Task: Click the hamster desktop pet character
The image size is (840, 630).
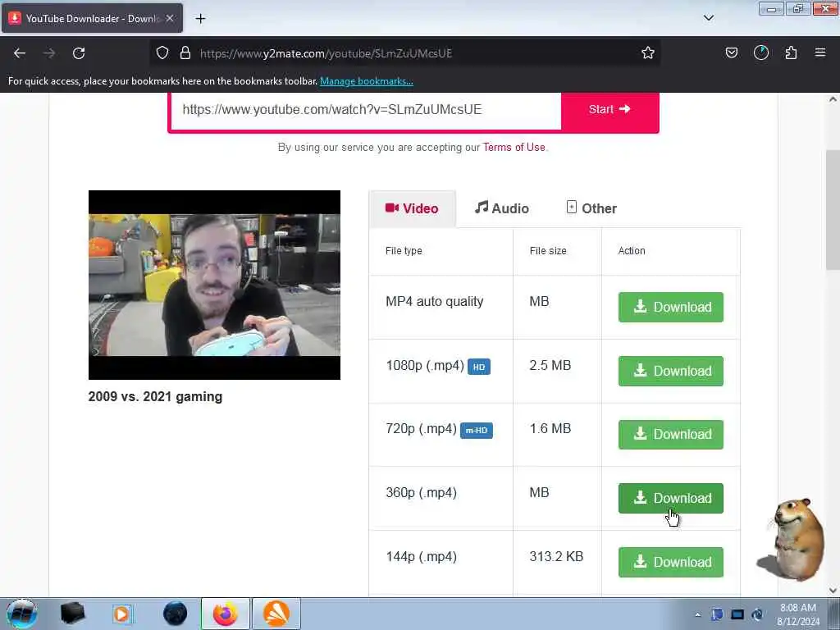Action: tap(792, 539)
